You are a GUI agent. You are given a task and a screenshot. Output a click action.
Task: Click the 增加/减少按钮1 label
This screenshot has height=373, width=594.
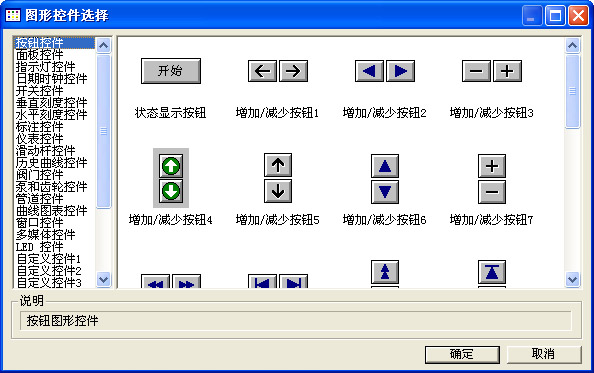pyautogui.click(x=277, y=113)
